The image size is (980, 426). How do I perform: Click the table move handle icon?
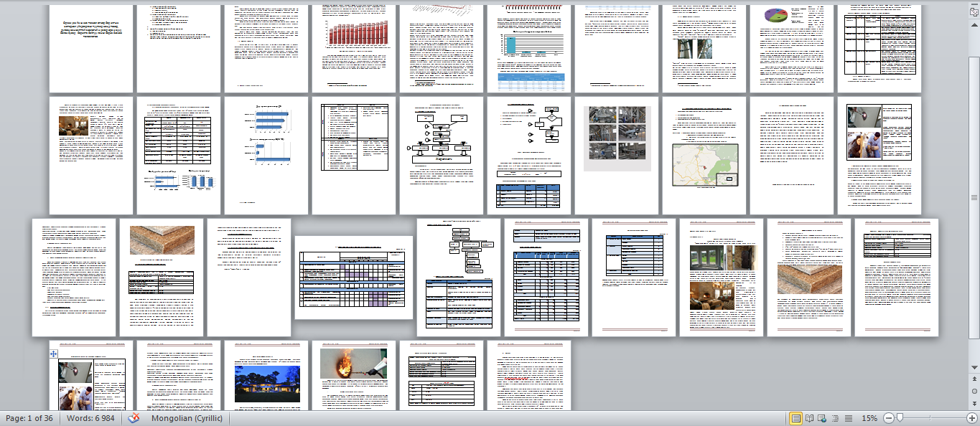click(53, 354)
